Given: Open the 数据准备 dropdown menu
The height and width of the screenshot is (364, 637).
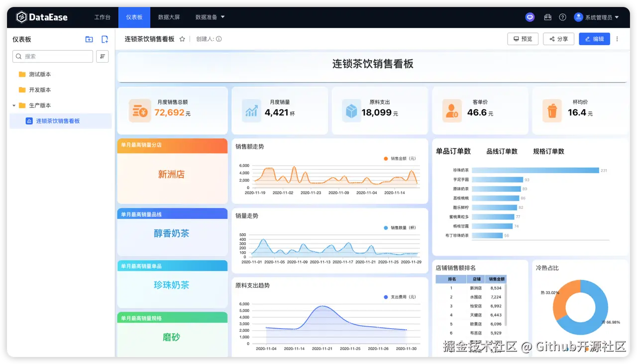Looking at the screenshot, I should click(x=210, y=17).
